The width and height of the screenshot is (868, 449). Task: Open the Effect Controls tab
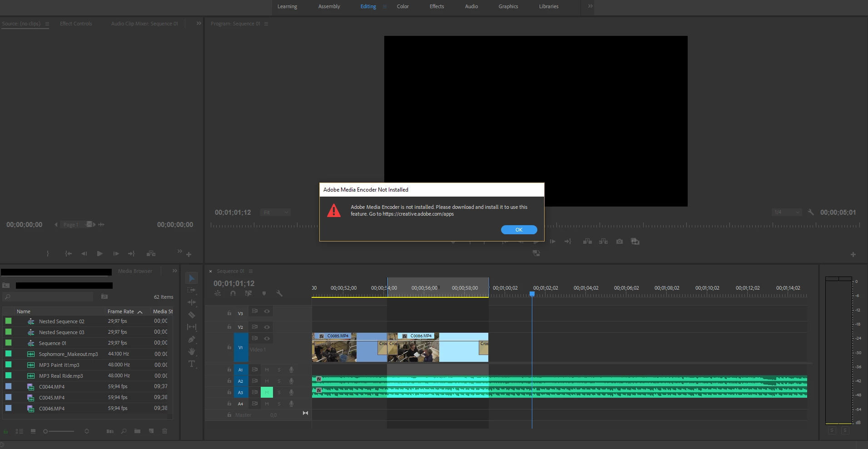pos(76,24)
